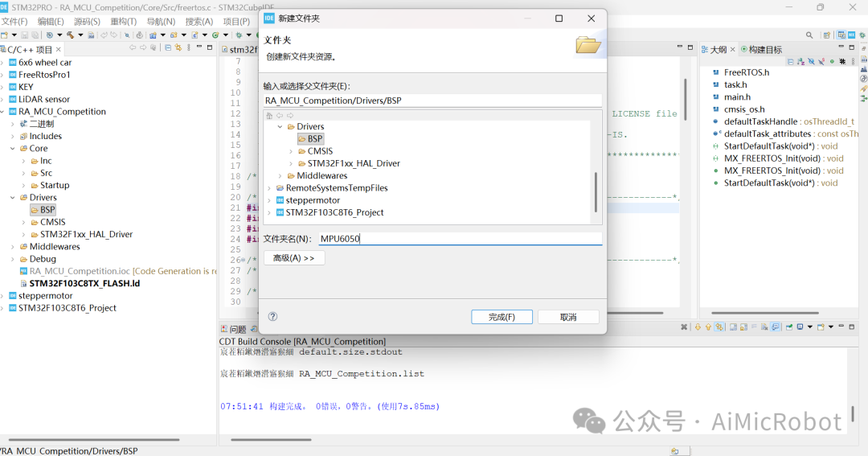This screenshot has width=868, height=456.
Task: Click the Debug bug icon in main toolbar
Action: pyautogui.click(x=239, y=35)
